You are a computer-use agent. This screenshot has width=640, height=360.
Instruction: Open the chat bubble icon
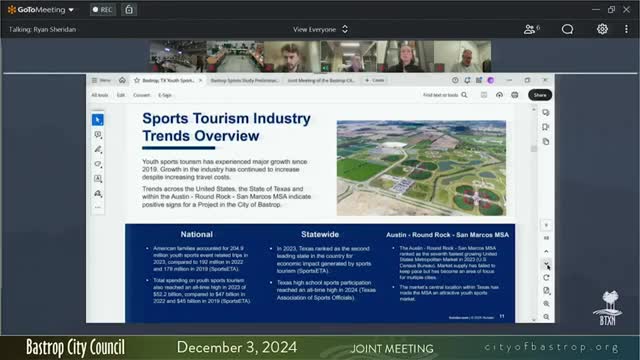tap(567, 29)
